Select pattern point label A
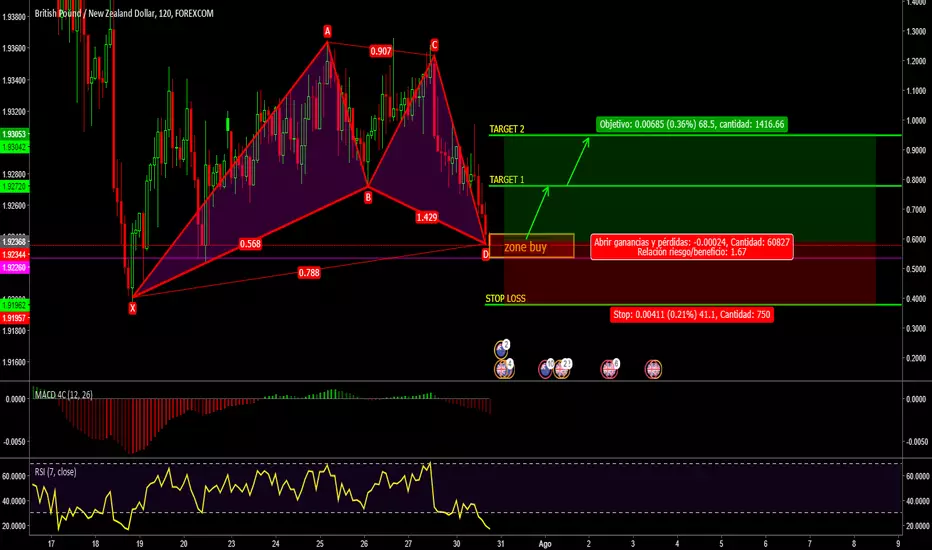The width and height of the screenshot is (932, 550). coord(328,30)
